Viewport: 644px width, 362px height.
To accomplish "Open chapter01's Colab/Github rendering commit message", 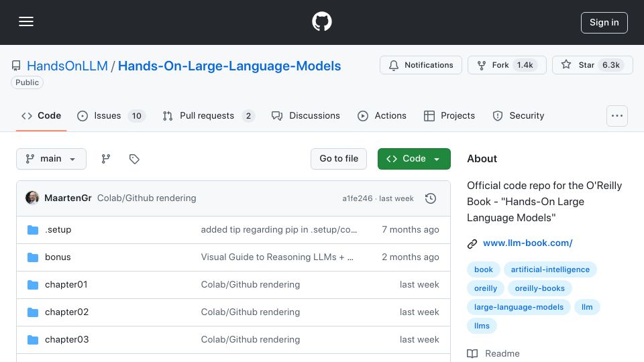I will pos(250,285).
